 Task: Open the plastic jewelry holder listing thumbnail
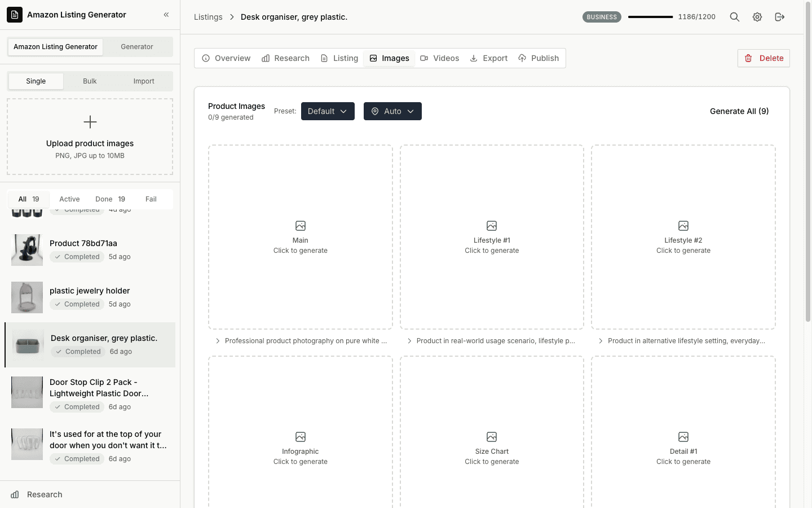point(27,297)
